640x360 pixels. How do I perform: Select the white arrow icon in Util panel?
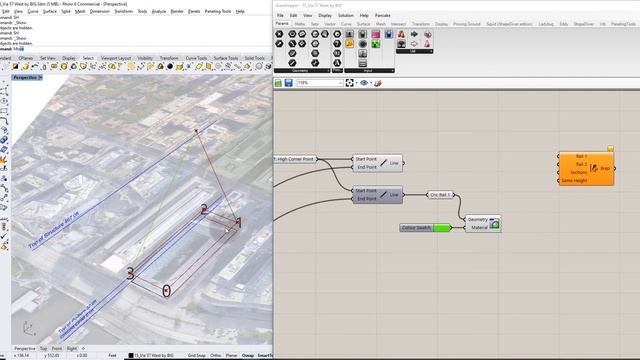[x=414, y=44]
